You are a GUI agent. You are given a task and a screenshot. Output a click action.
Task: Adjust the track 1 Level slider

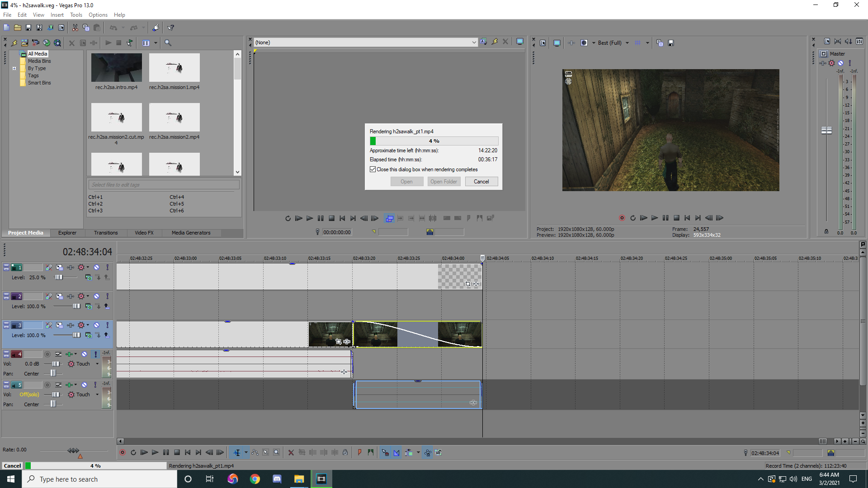59,277
